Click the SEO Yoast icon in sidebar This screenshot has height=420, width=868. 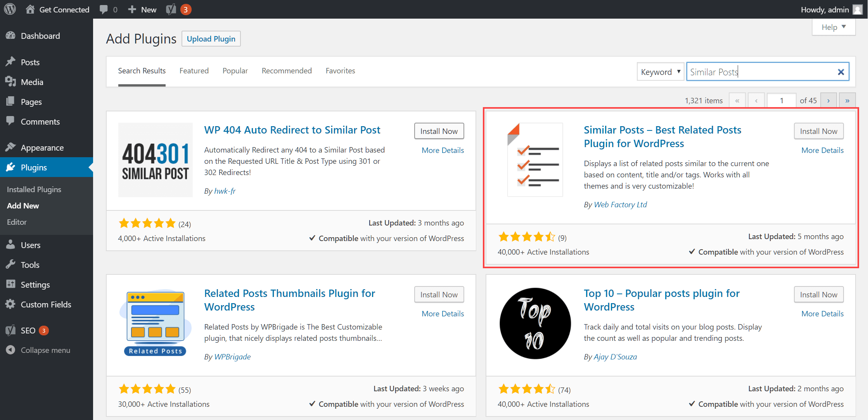10,330
